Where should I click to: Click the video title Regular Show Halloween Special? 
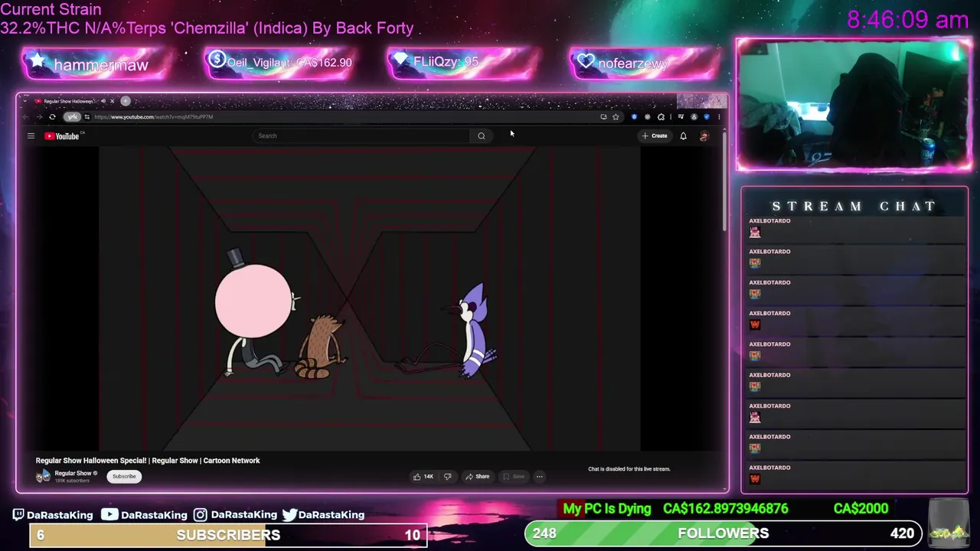[148, 461]
